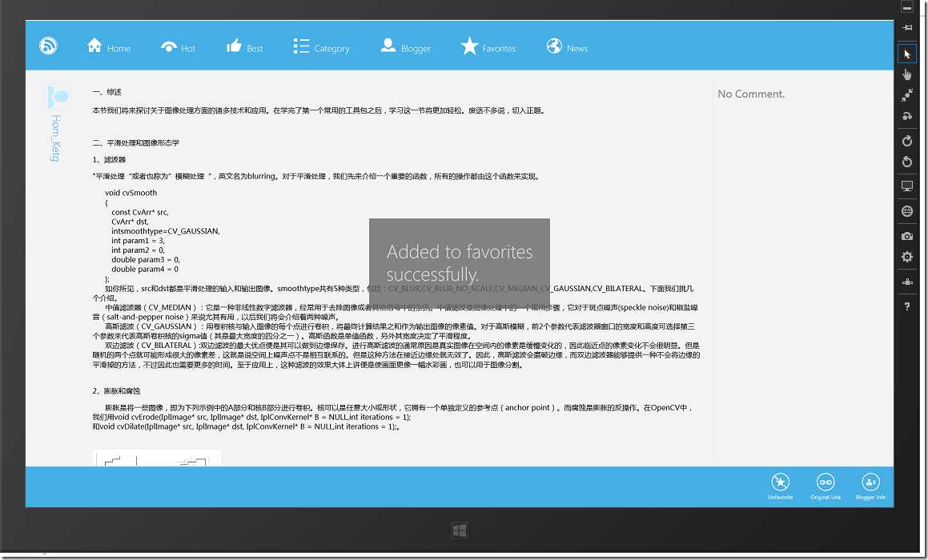Click the RSS feed logo icon

click(x=48, y=46)
